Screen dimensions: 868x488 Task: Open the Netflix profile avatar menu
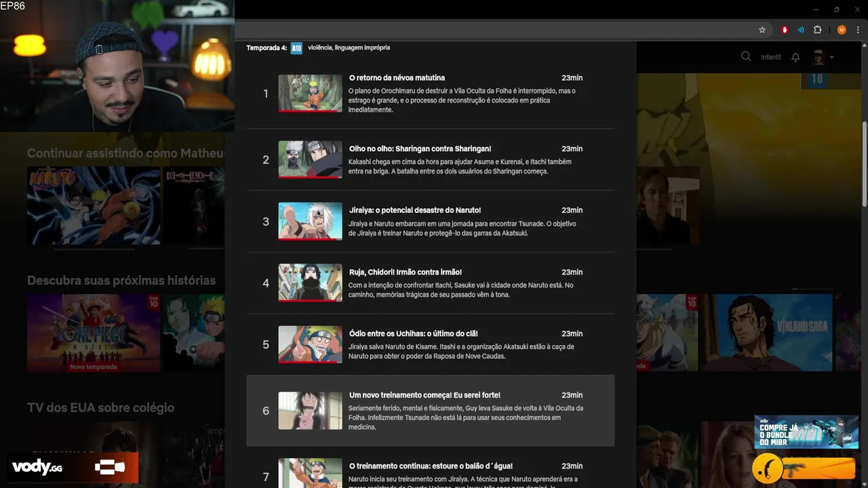(x=818, y=57)
